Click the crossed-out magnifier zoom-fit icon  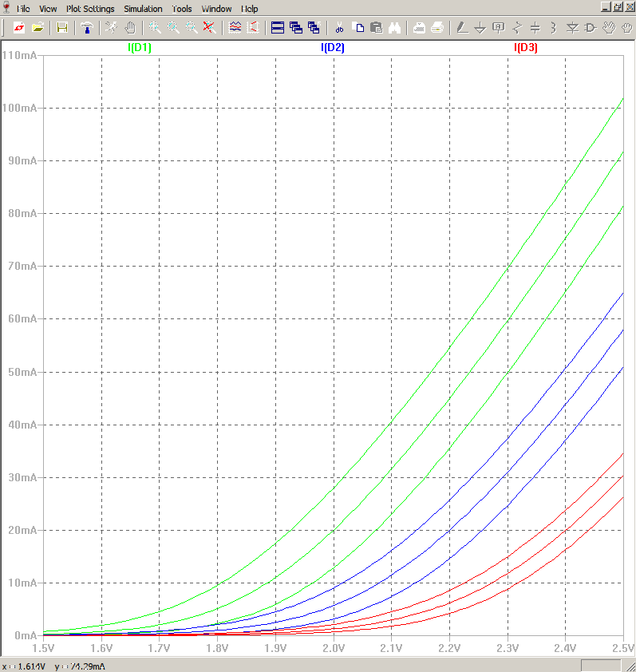click(209, 28)
